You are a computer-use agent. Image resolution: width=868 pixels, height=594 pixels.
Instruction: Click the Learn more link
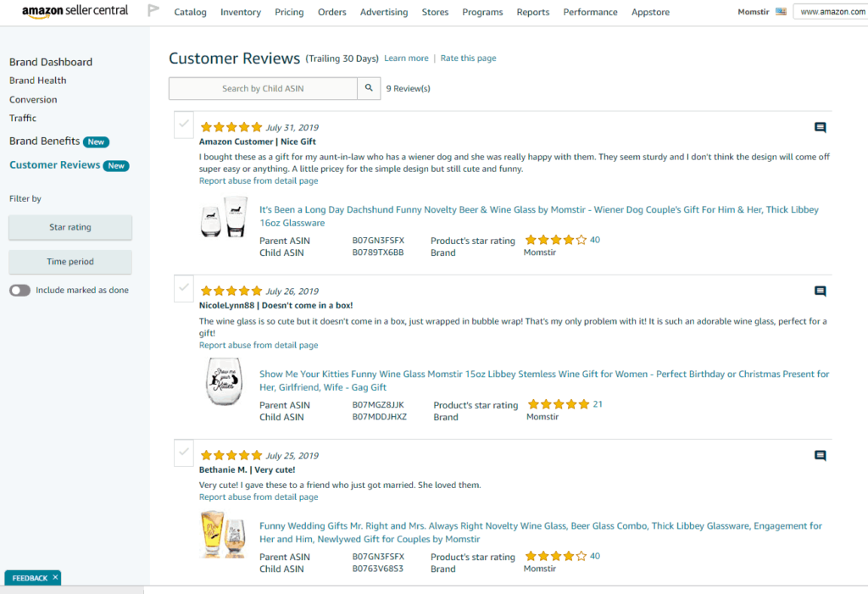point(406,58)
